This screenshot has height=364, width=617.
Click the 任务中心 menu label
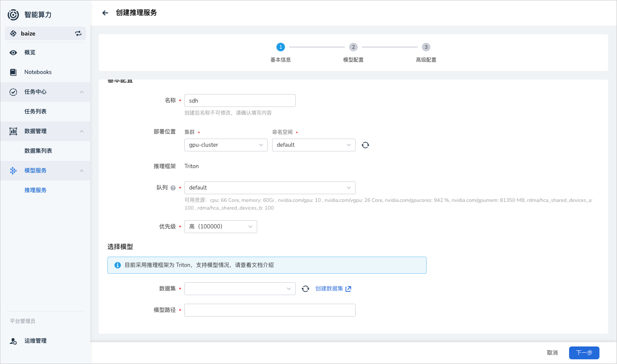36,92
